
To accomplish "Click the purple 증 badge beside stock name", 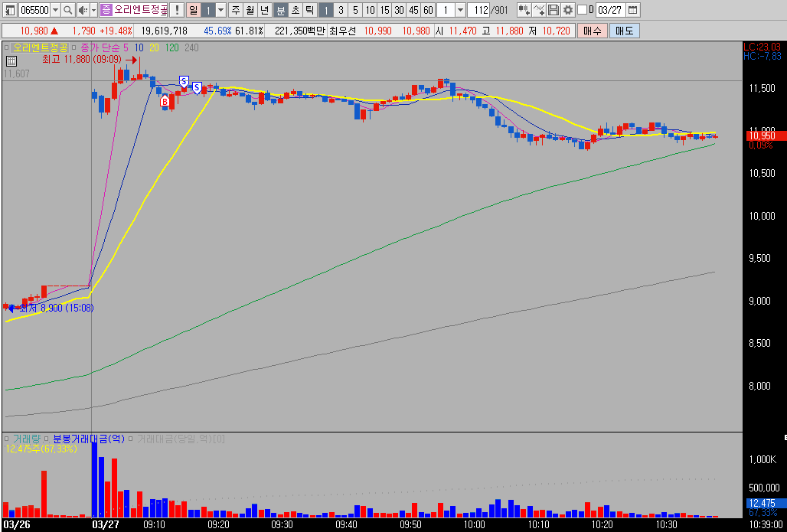I will 106,9.
